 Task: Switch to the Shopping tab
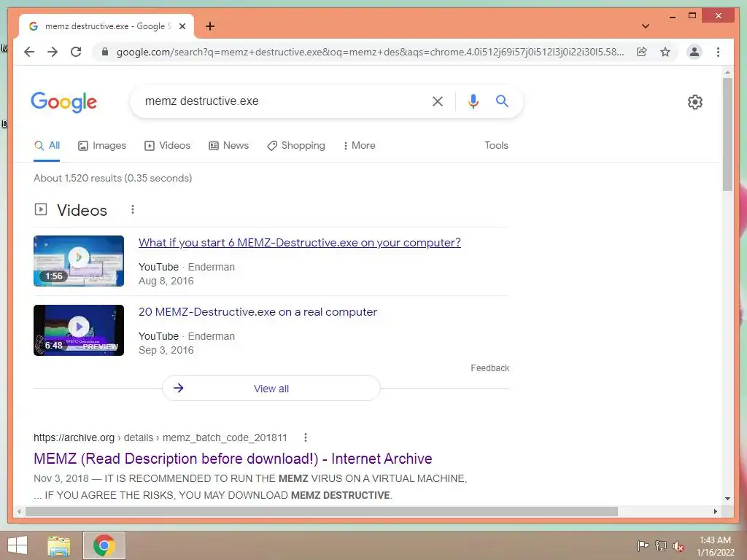click(296, 146)
